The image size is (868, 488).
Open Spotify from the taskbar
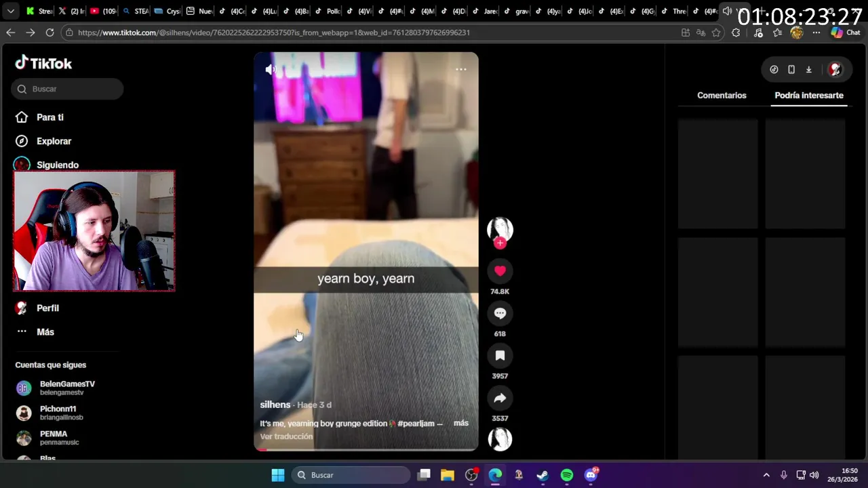click(567, 475)
